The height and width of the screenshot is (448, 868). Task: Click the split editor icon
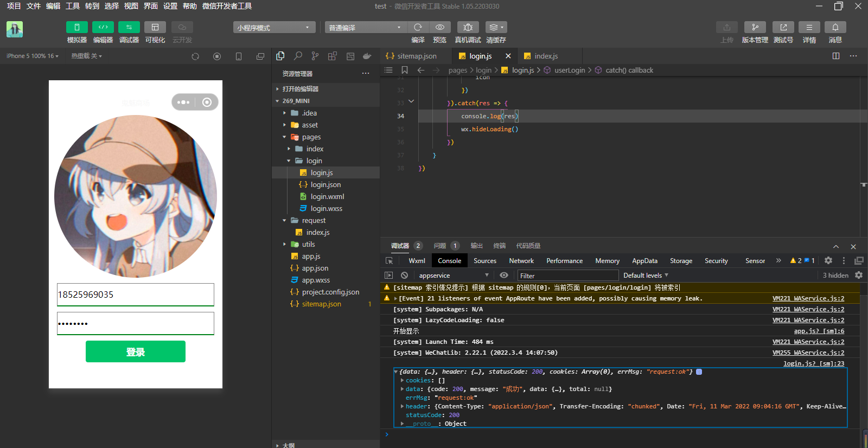(836, 56)
